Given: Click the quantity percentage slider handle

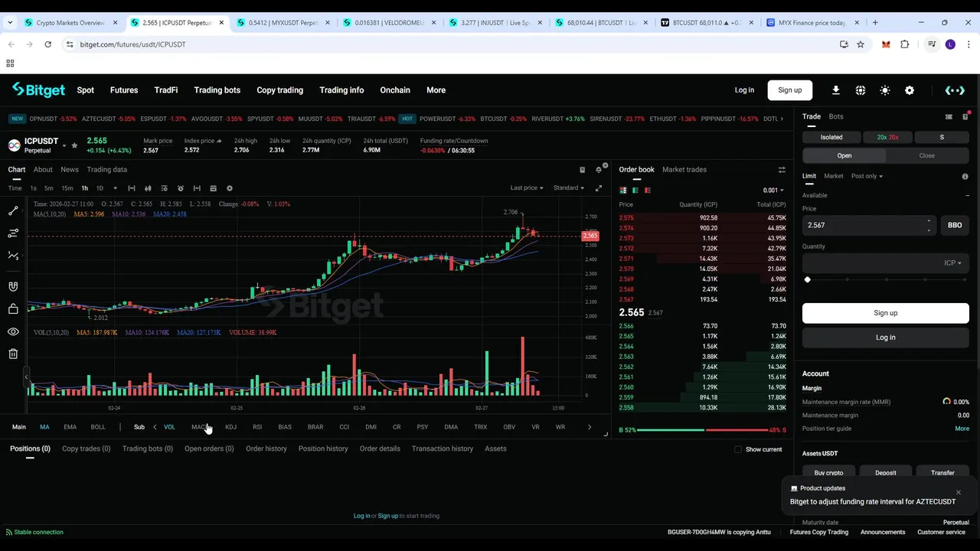Looking at the screenshot, I should click(x=807, y=280).
